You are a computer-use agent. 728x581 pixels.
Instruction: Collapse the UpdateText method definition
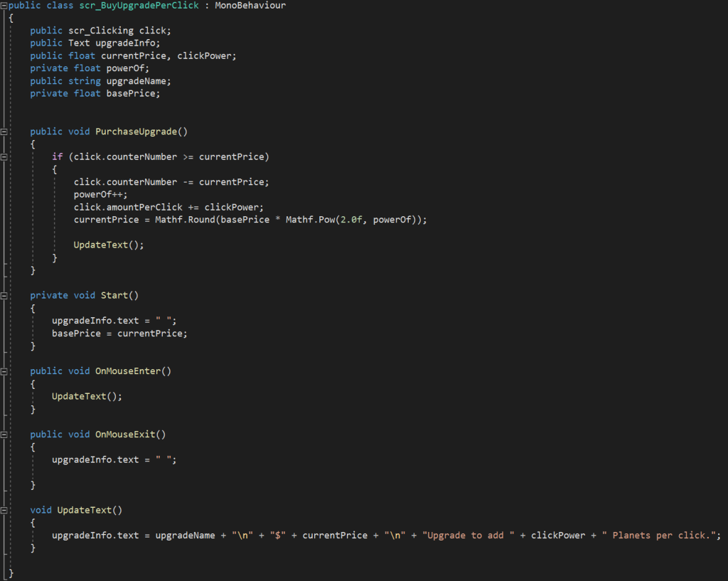4,510
